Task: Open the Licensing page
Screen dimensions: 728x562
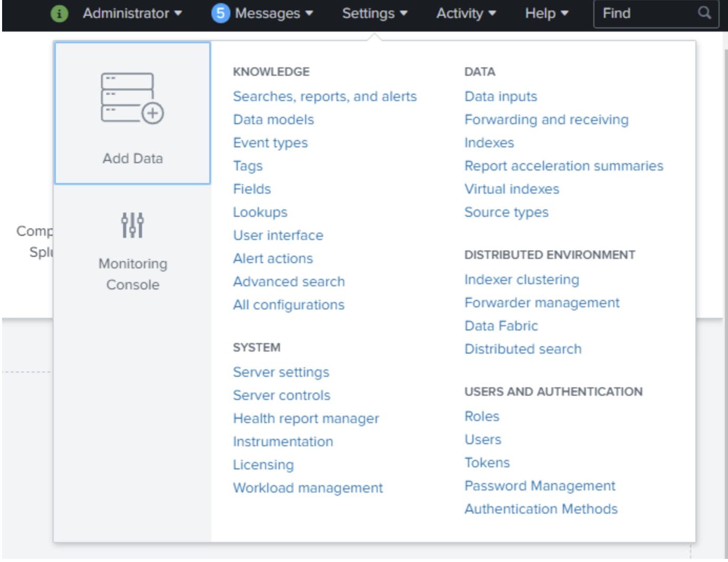Action: [264, 465]
